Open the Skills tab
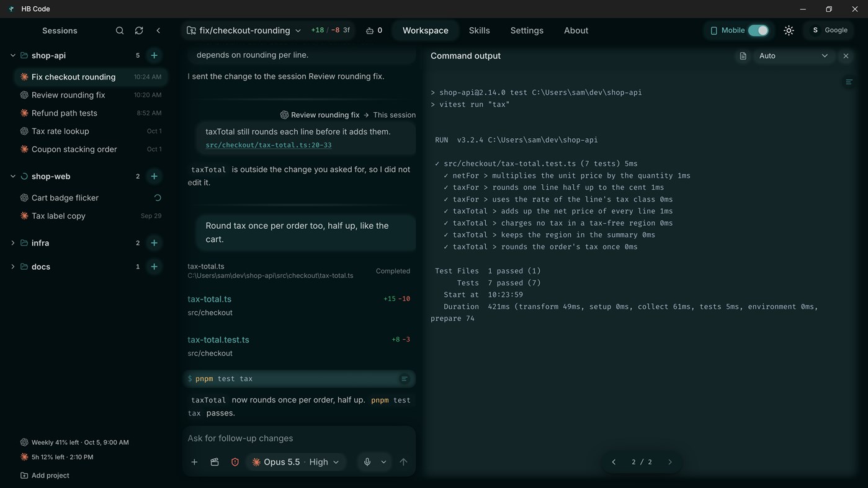Screen dimensions: 868x488 click(x=479, y=30)
